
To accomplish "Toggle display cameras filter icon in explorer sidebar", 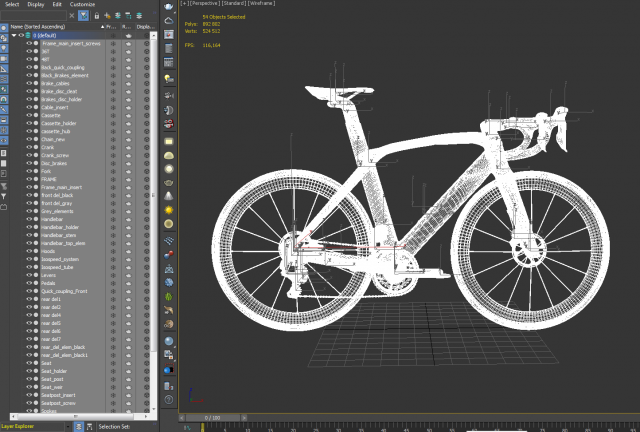I will click(4, 59).
